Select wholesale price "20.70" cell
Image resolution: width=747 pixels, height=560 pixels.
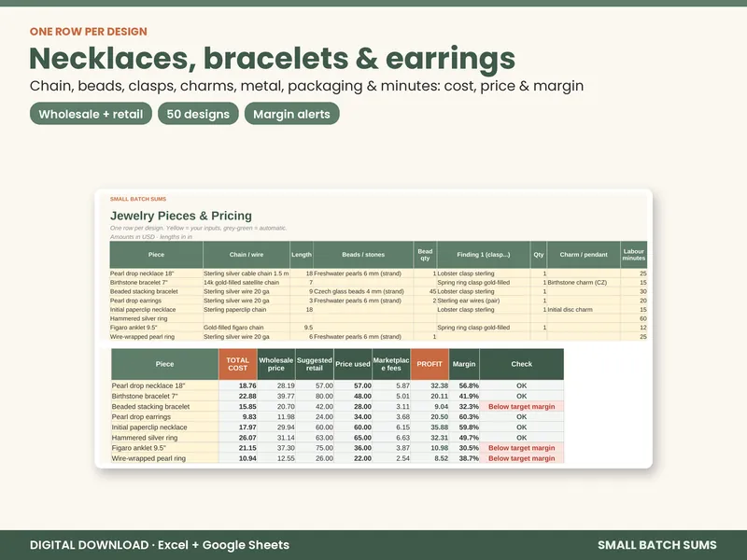(x=275, y=407)
